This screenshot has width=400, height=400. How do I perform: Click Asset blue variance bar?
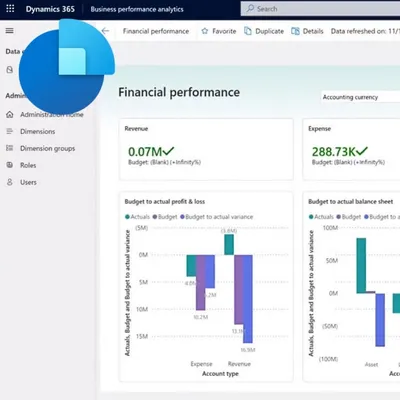tap(380, 320)
